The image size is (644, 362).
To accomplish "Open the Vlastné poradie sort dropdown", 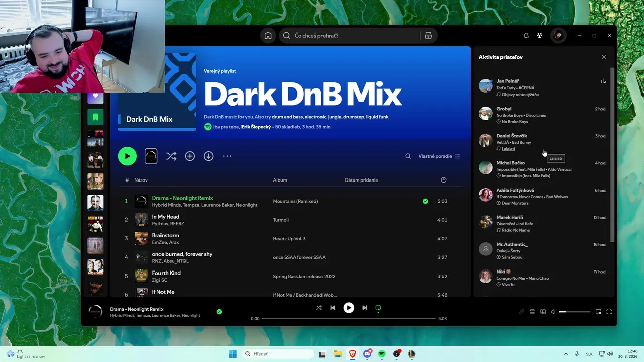I will pyautogui.click(x=439, y=156).
